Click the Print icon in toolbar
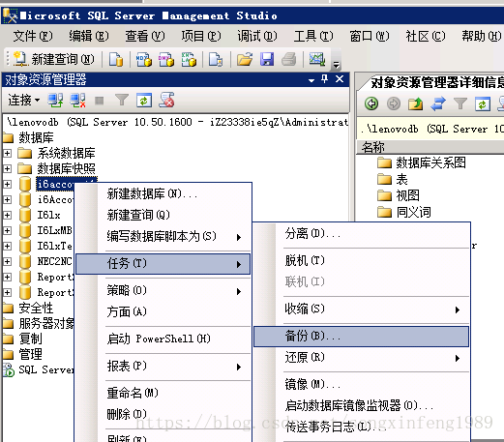The width and height of the screenshot is (504, 442). 289,59
